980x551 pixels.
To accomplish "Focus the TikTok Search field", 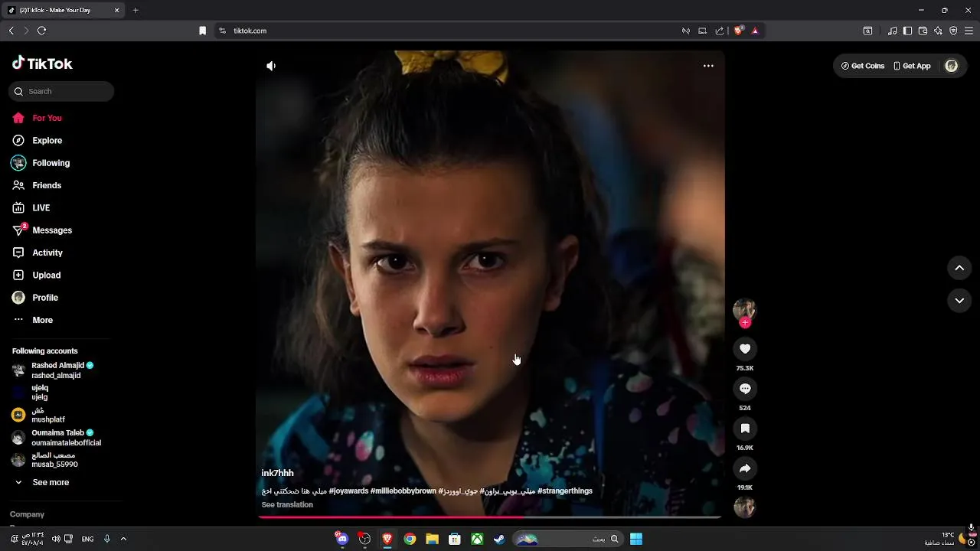I will click(61, 91).
